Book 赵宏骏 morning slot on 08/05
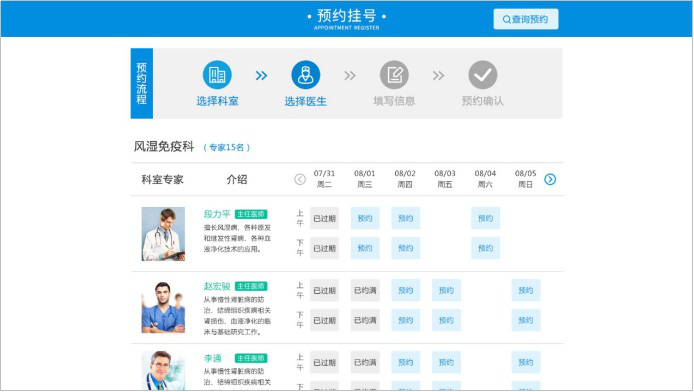 pyautogui.click(x=526, y=290)
